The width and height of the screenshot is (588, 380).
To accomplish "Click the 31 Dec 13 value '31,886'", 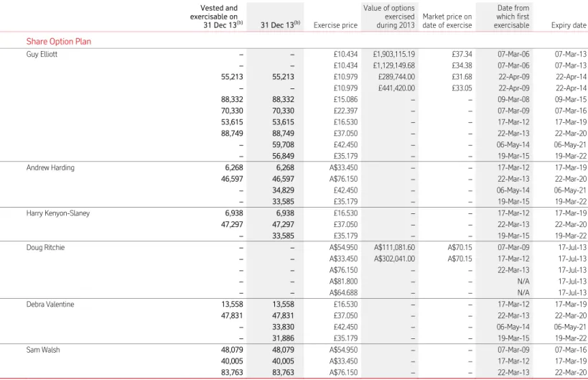I will (283, 338).
